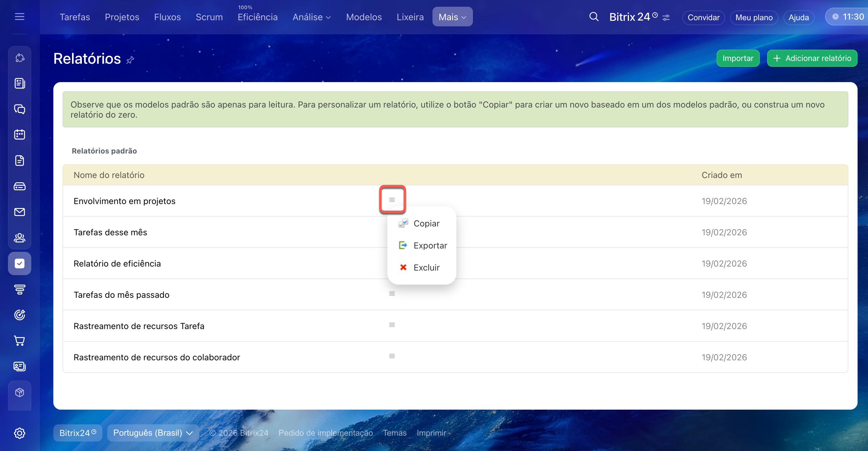The height and width of the screenshot is (451, 868).
Task: Open the messenger chat sidebar icon
Action: [x=20, y=109]
